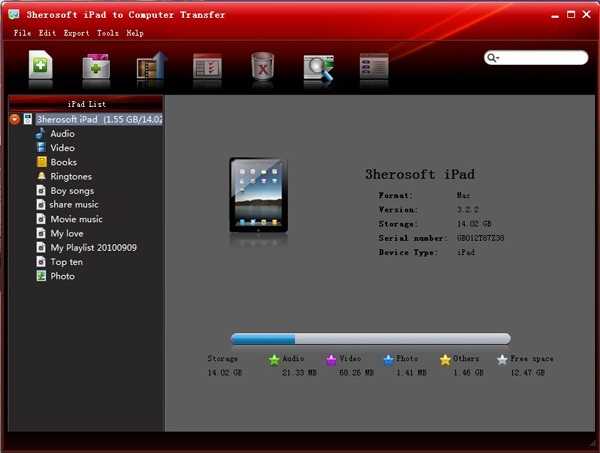The width and height of the screenshot is (600, 453).
Task: Click the 3herosoft iPad device heading
Action: click(420, 174)
